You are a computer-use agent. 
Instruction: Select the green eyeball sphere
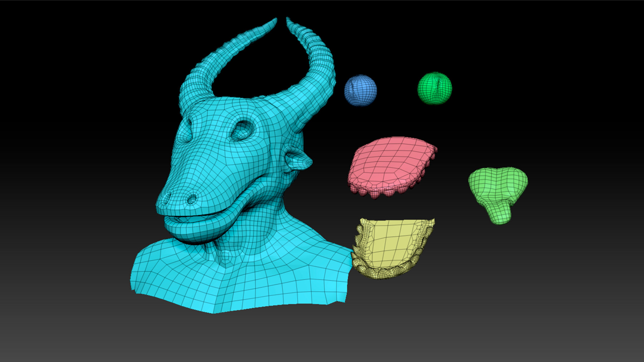pos(435,89)
